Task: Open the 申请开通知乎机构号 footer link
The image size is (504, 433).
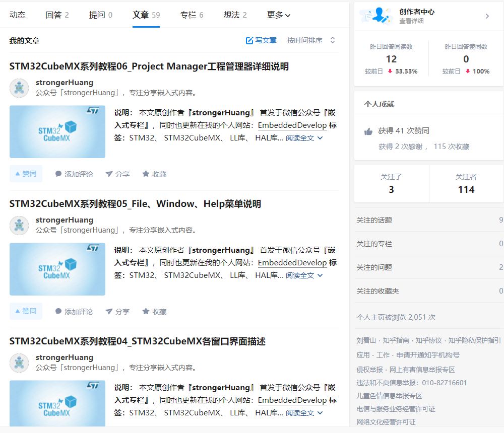Action: coord(427,355)
